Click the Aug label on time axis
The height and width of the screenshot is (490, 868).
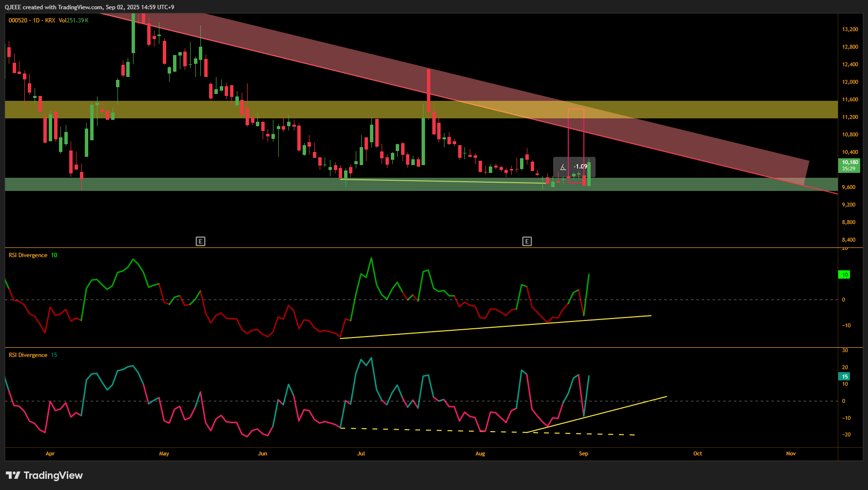[480, 453]
